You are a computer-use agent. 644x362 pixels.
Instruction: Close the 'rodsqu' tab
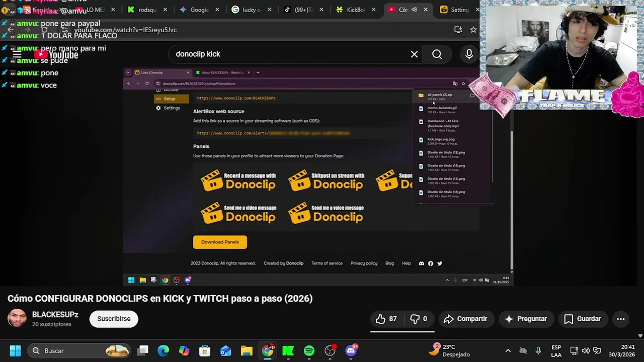pyautogui.click(x=165, y=10)
